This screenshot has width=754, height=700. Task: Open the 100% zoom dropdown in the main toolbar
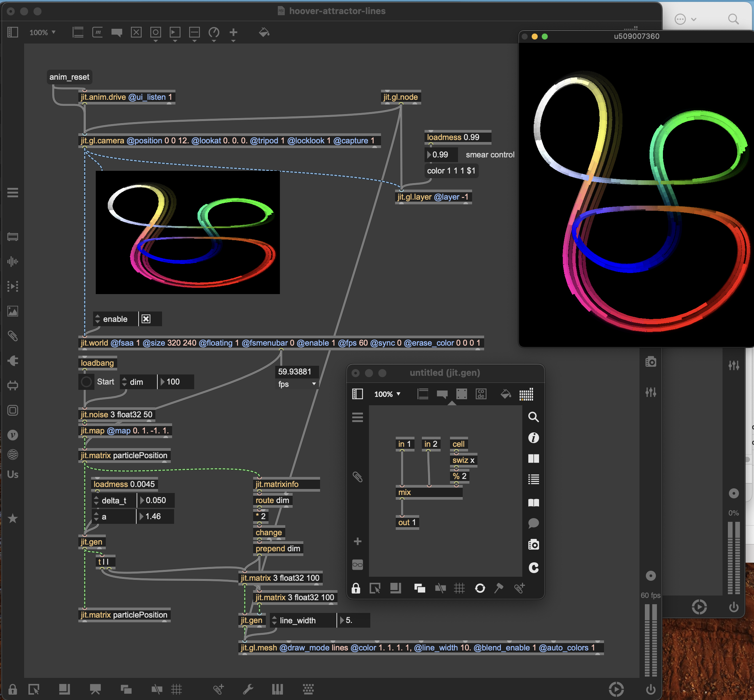click(43, 32)
